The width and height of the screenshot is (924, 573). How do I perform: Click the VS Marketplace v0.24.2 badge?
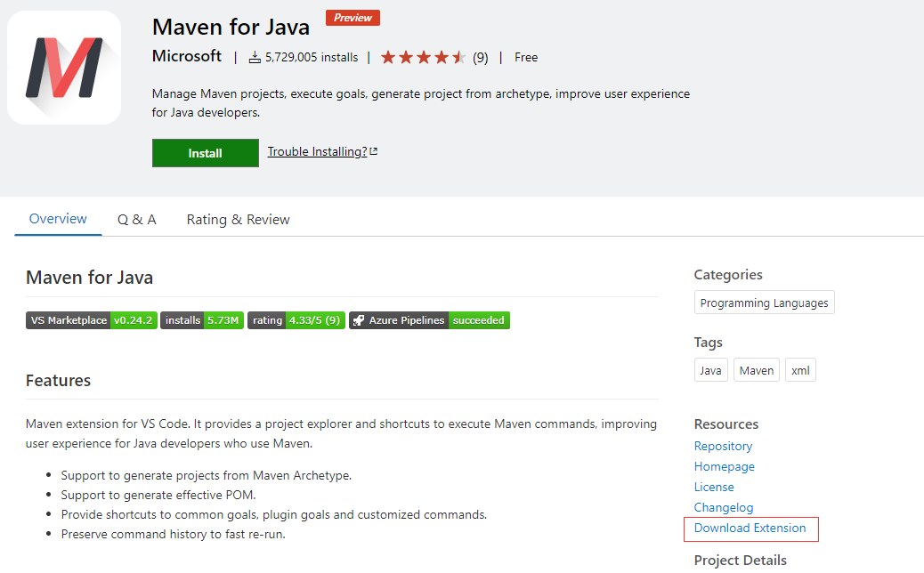[92, 320]
